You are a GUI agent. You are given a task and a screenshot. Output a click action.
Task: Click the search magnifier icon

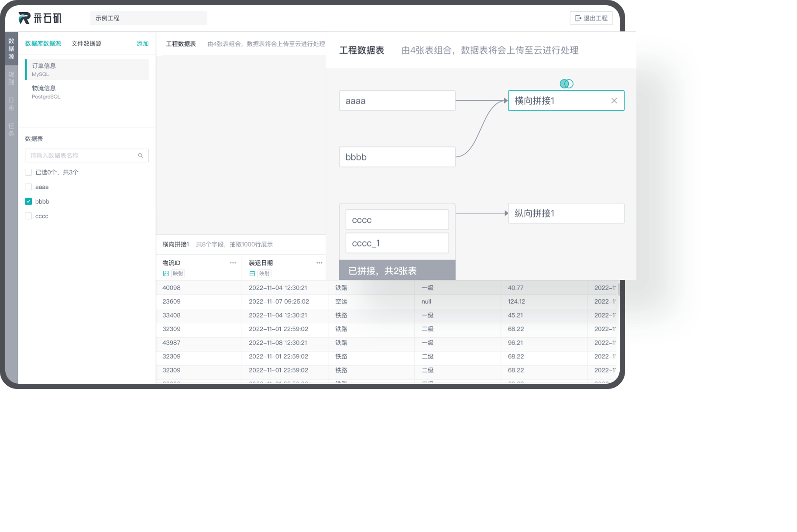141,155
